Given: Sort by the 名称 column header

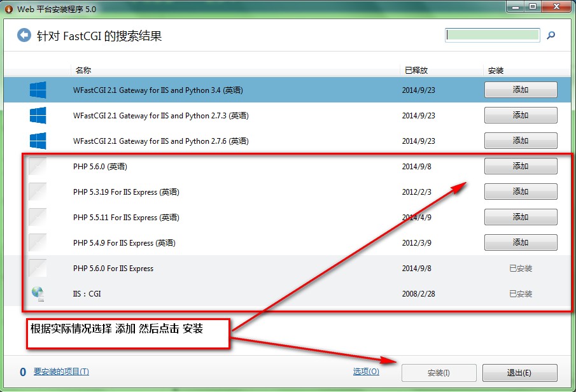Looking at the screenshot, I should pyautogui.click(x=83, y=70).
